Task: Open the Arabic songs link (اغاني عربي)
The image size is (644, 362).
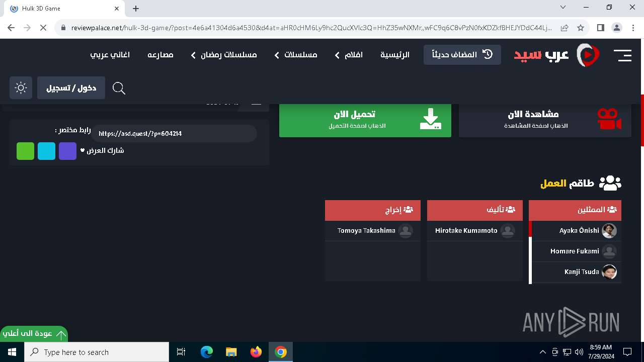Action: [110, 55]
